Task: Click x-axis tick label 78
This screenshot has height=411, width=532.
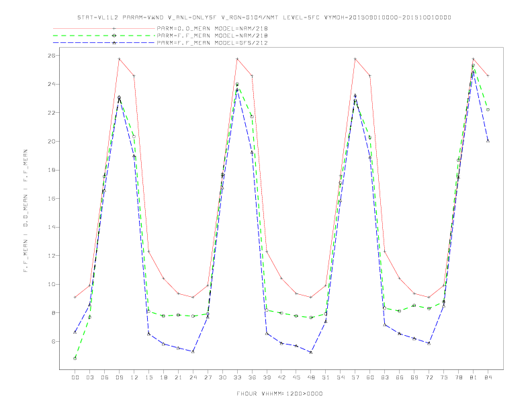Action: click(458, 377)
